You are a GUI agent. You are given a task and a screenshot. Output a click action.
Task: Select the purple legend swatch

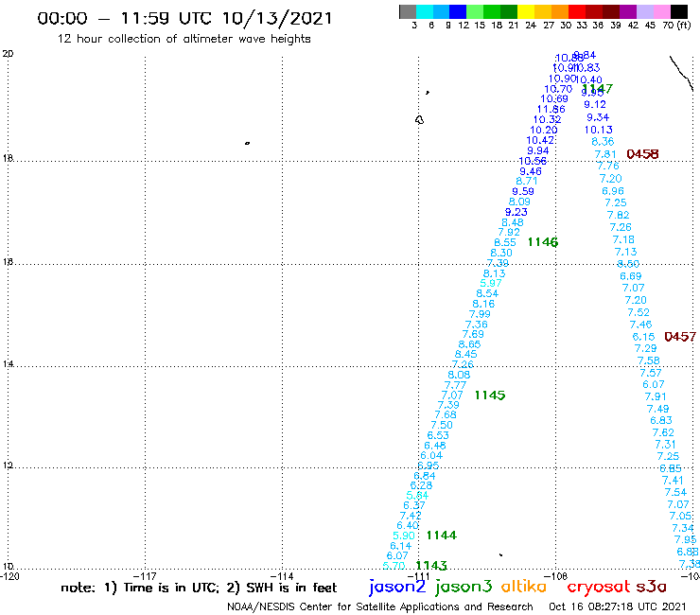[627, 11]
